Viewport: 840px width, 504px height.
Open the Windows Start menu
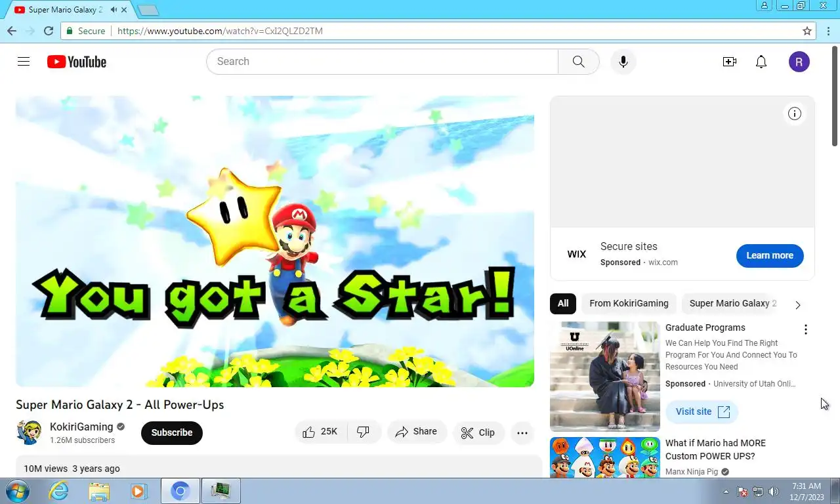click(16, 491)
